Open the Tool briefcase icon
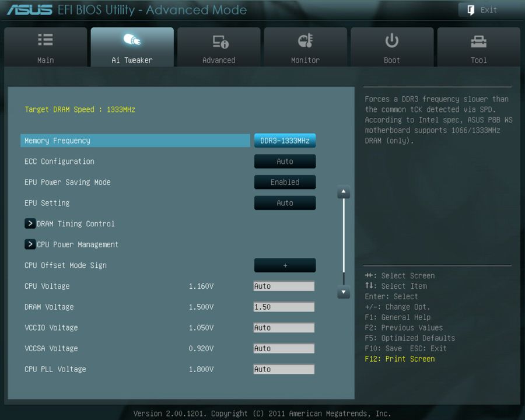Screen dimensions: 525x420 click(x=478, y=40)
